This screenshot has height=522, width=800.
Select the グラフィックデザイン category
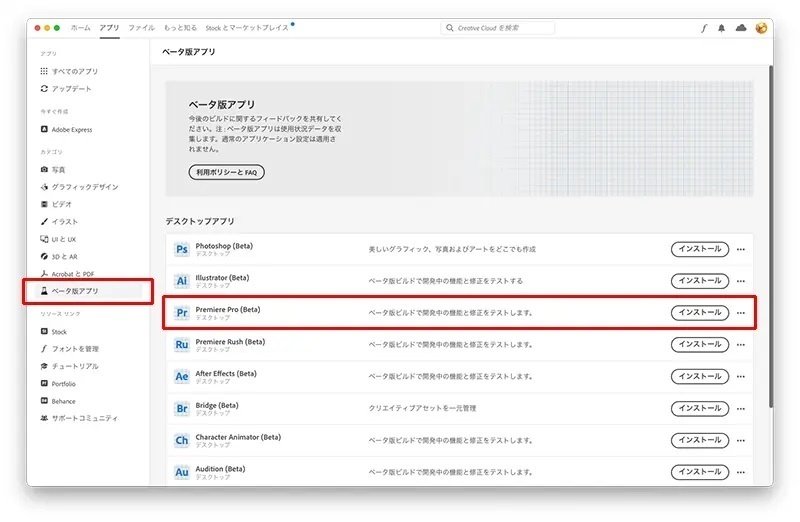point(79,187)
